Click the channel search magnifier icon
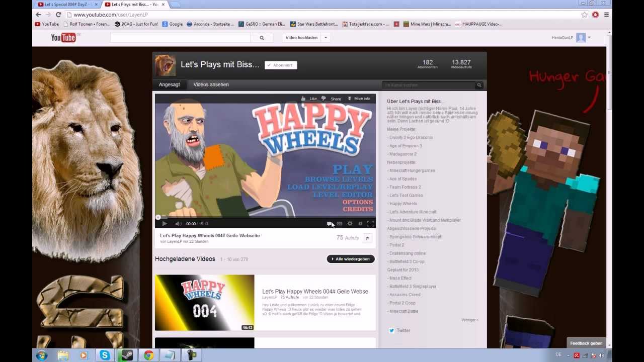The image size is (644, 362). click(x=479, y=85)
